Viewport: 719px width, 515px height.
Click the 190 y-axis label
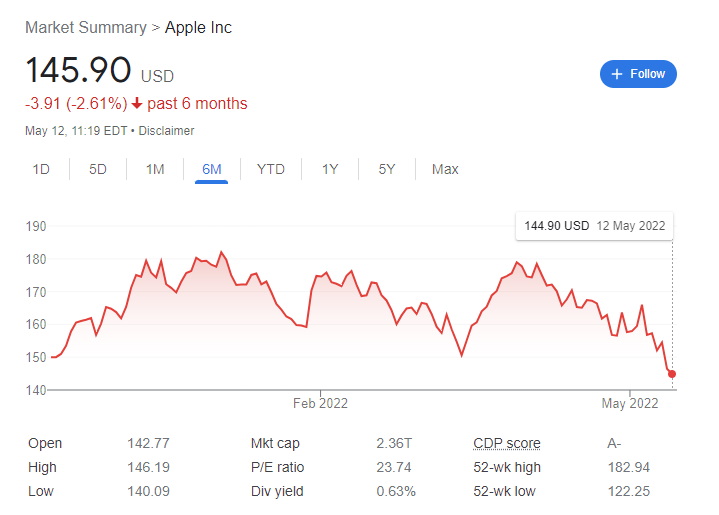pyautogui.click(x=36, y=226)
